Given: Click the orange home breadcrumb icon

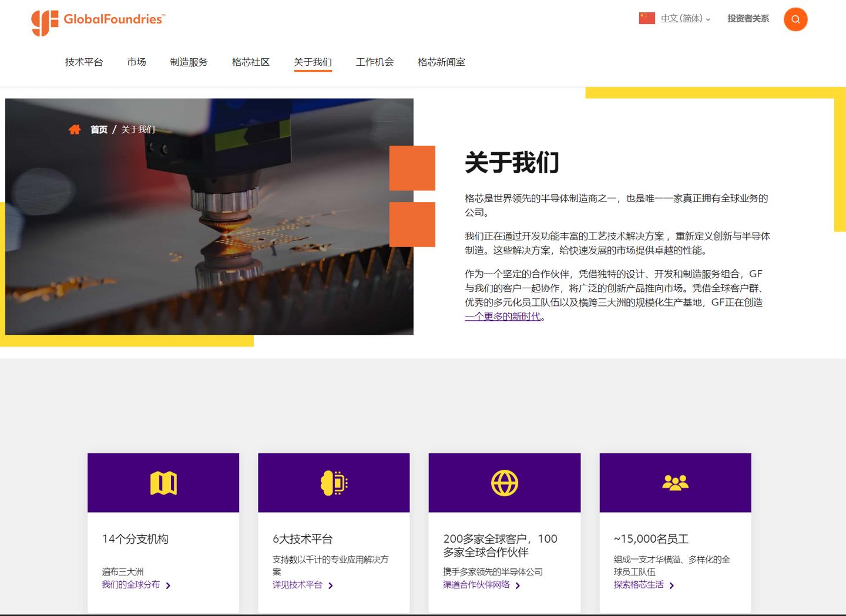Looking at the screenshot, I should pyautogui.click(x=75, y=130).
